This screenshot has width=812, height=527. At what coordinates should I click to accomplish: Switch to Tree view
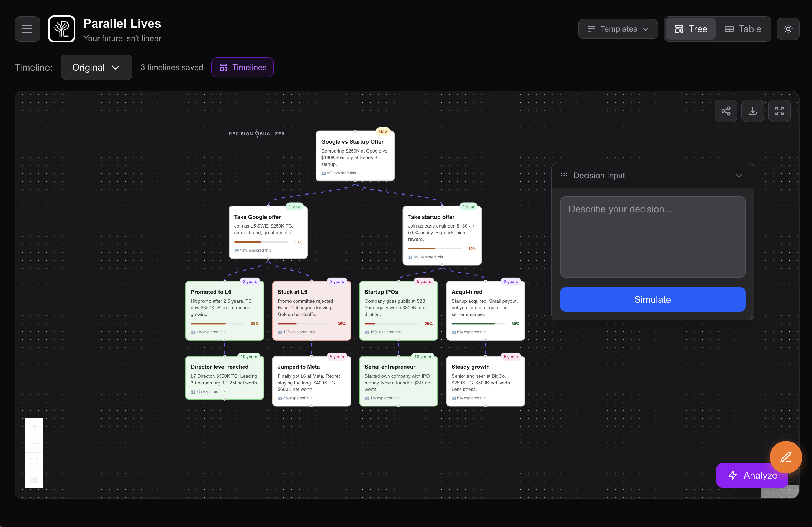[690, 29]
